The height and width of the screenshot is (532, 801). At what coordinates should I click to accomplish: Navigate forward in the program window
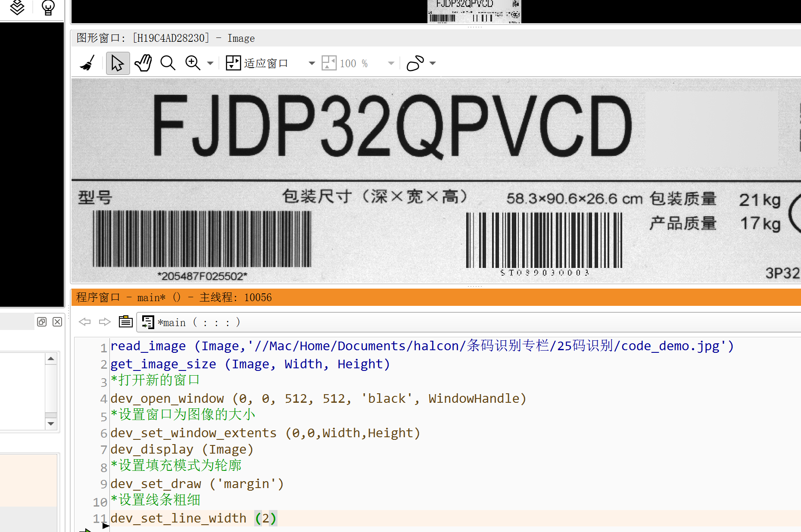104,322
